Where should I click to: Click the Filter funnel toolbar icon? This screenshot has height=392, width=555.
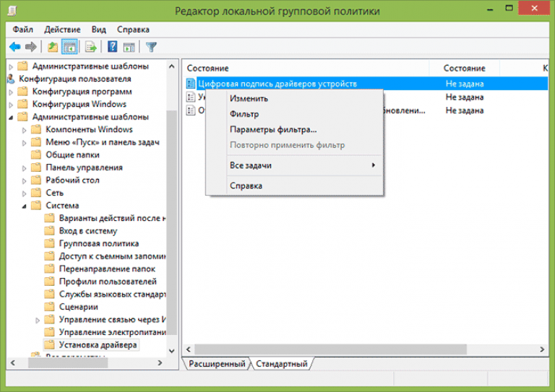(151, 47)
